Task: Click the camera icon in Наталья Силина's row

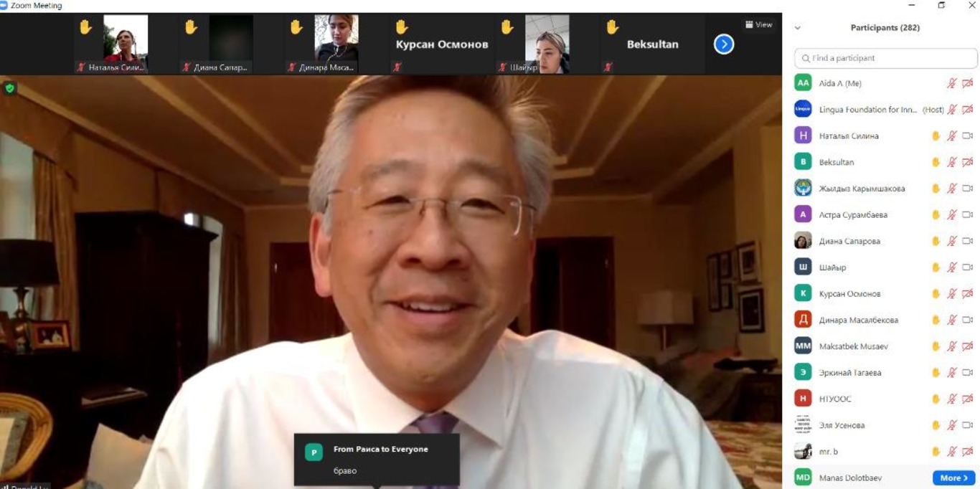Action: pyautogui.click(x=967, y=136)
